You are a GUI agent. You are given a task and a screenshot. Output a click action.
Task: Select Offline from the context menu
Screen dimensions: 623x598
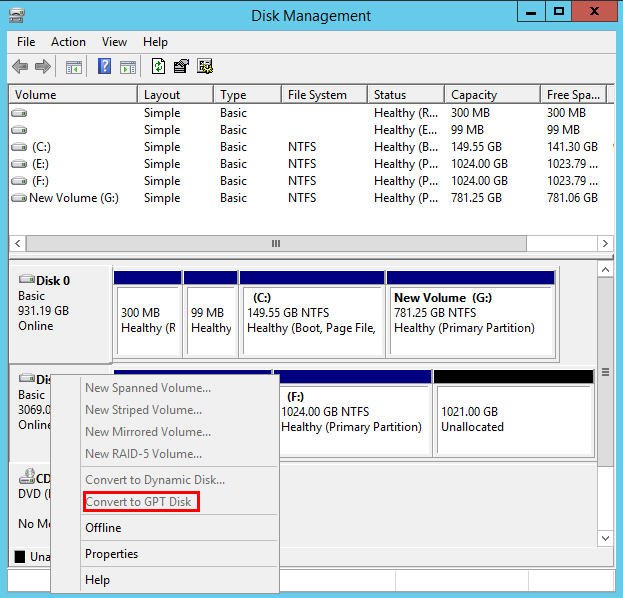(103, 528)
